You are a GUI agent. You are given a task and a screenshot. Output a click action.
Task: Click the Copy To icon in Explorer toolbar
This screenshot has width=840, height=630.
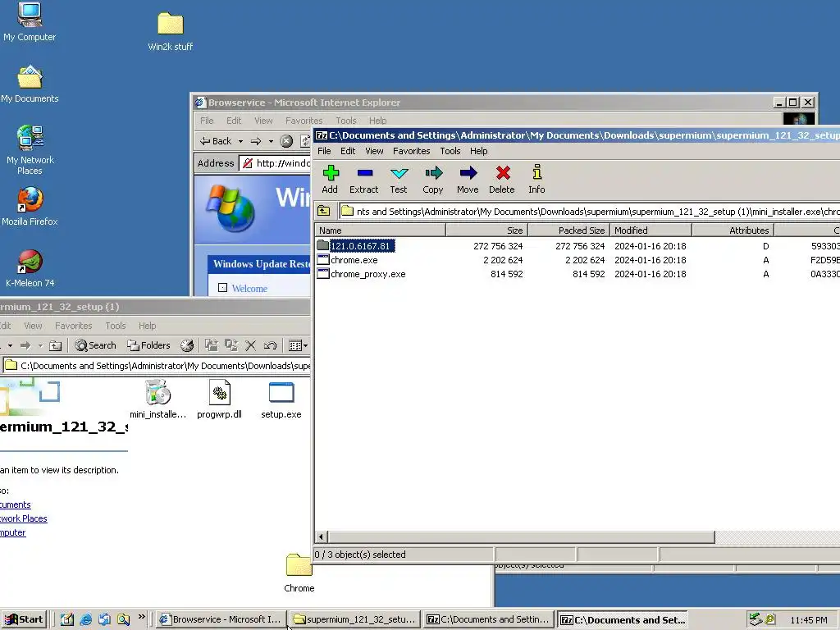coord(231,345)
